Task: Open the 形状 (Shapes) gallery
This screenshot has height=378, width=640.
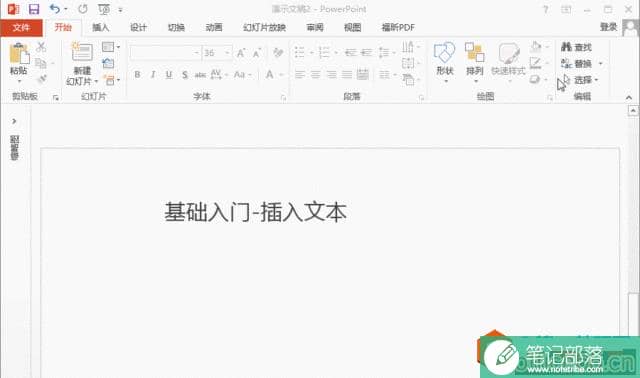Action: (444, 62)
